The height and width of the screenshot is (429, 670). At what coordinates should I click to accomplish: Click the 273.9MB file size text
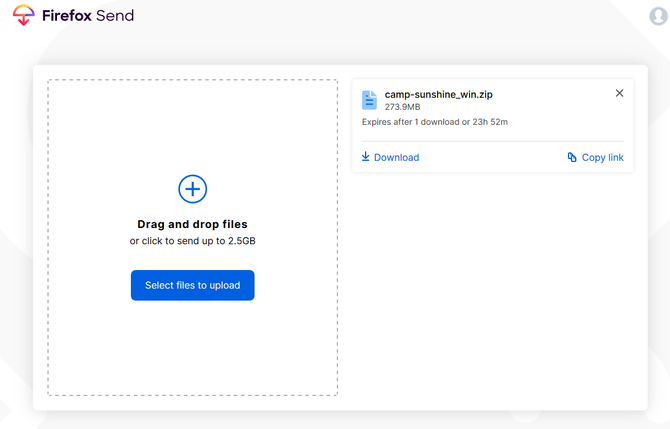pyautogui.click(x=403, y=107)
